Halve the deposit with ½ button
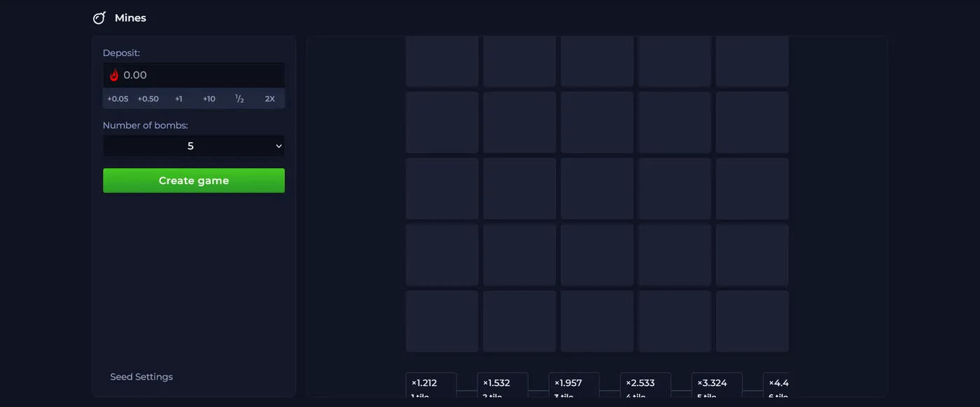The width and height of the screenshot is (980, 407). tap(239, 99)
